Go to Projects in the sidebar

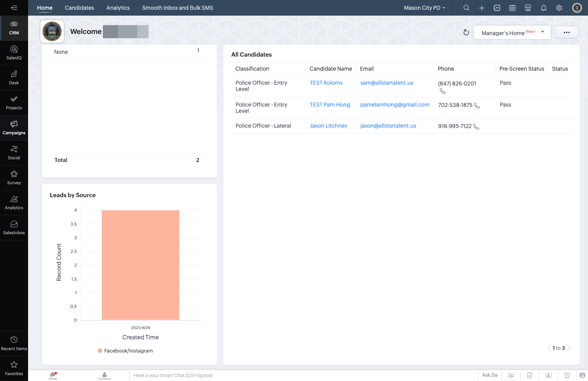click(x=14, y=103)
